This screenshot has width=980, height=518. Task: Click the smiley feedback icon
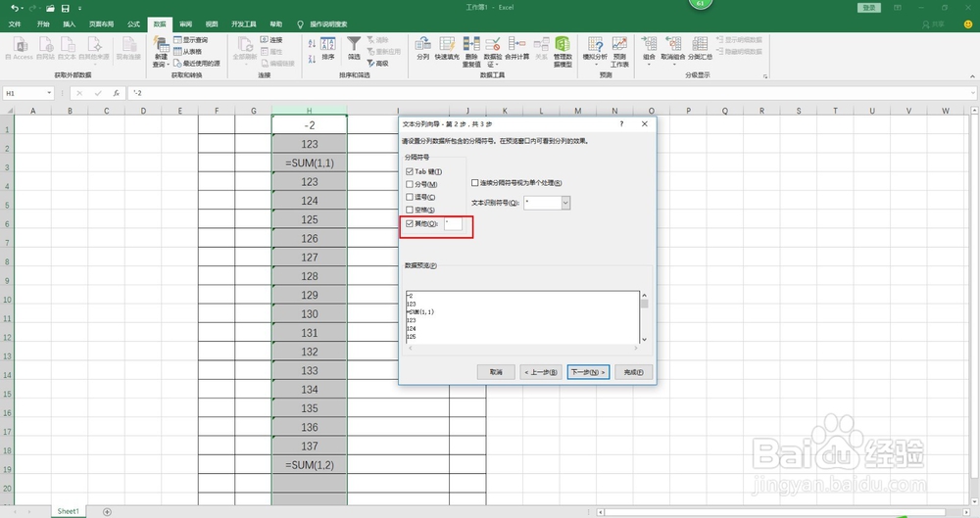968,24
